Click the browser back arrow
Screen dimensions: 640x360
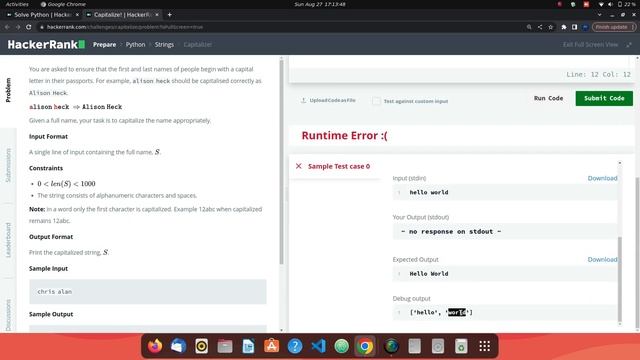pos(7,27)
